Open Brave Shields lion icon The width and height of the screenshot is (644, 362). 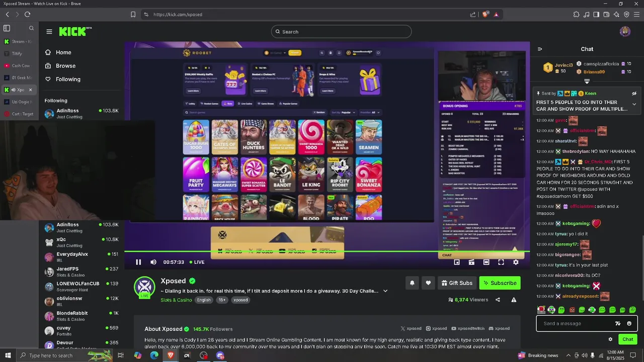(486, 15)
